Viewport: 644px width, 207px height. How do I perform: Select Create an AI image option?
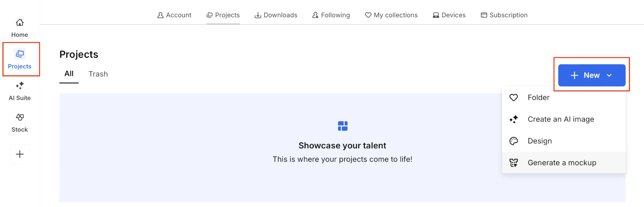561,119
